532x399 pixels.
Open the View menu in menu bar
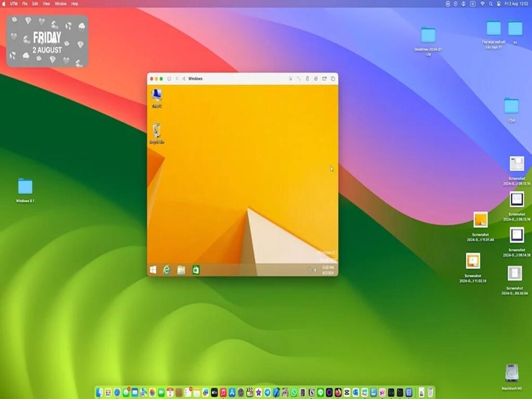click(x=46, y=4)
